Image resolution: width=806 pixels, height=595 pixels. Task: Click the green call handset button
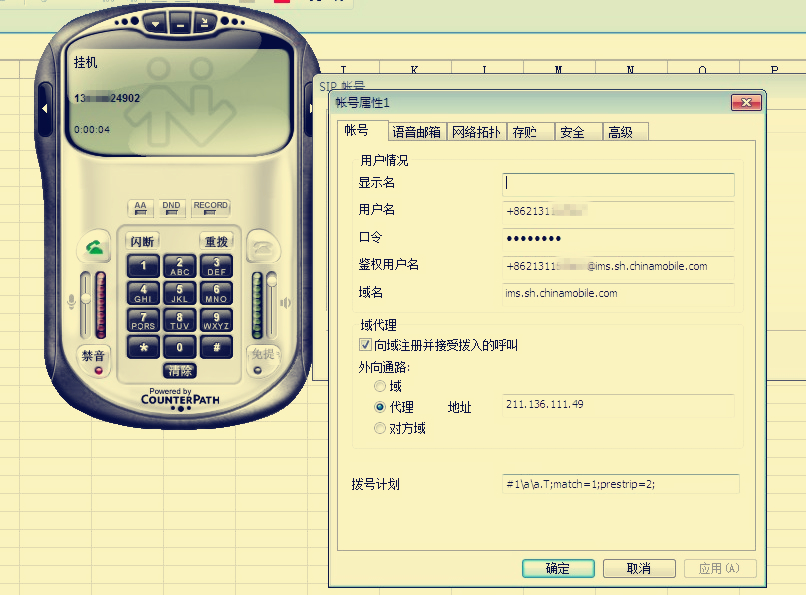coord(94,248)
